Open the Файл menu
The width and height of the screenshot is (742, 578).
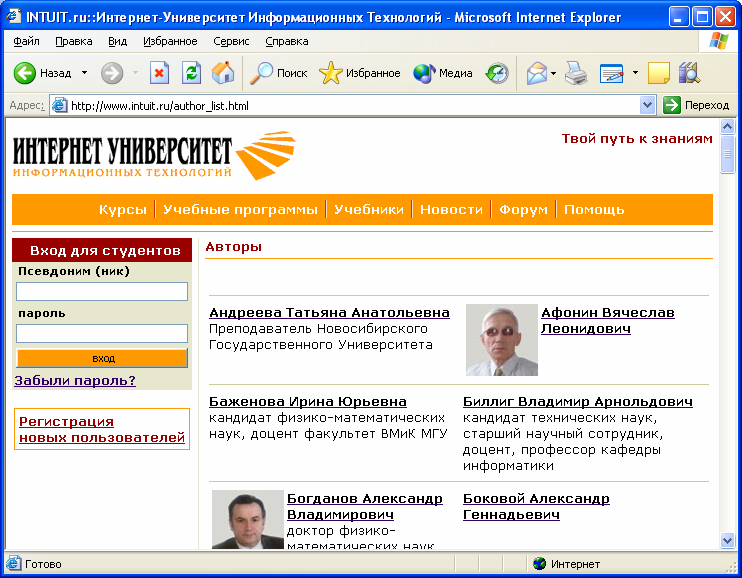26,41
